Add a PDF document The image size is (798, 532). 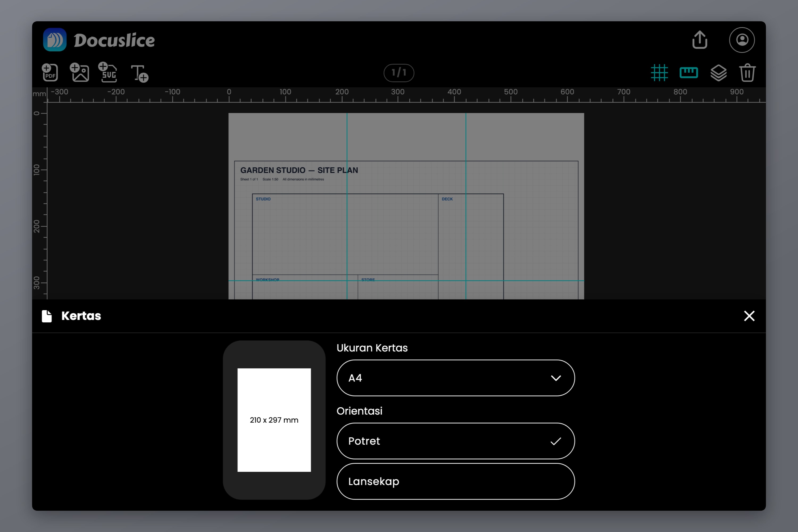click(x=50, y=72)
